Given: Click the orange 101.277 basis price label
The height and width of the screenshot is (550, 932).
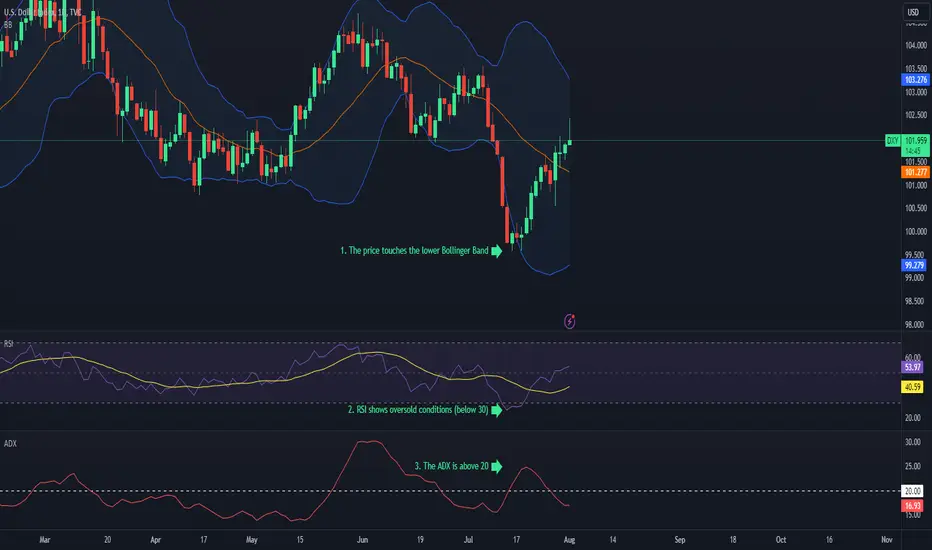Looking at the screenshot, I should point(915,172).
